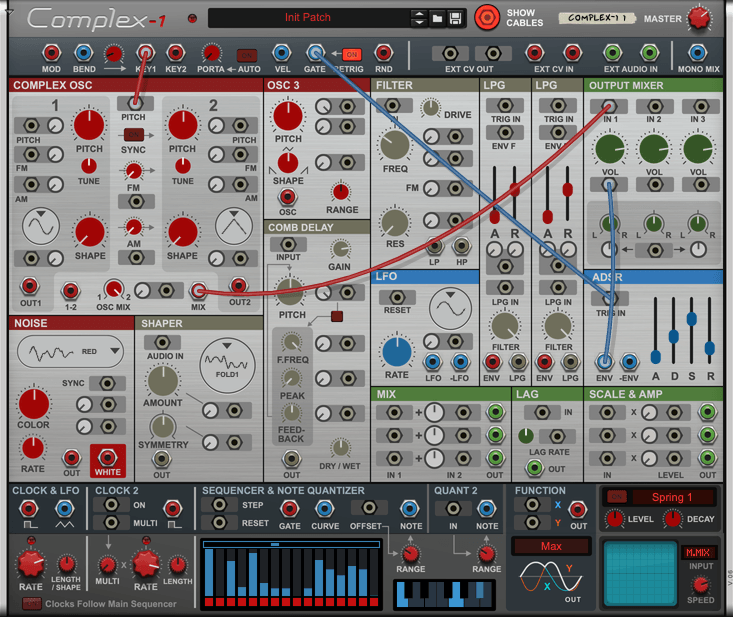This screenshot has height=617, width=733.
Task: Click the sequencer CURVE output jack
Action: tap(324, 509)
